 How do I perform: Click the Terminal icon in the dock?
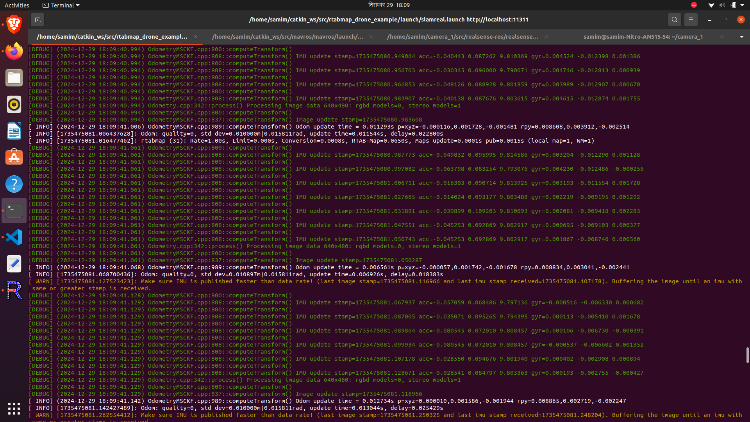(x=13, y=211)
